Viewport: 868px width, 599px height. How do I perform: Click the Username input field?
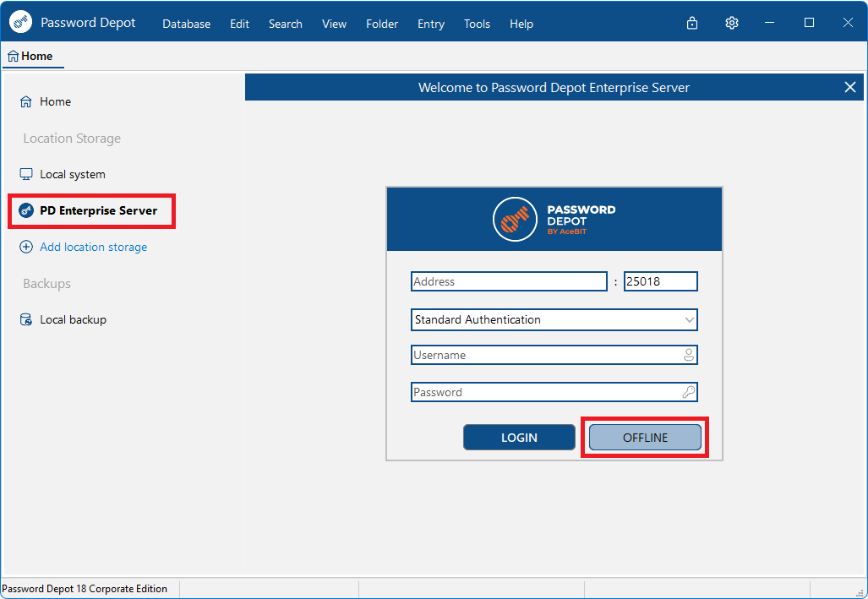point(554,355)
